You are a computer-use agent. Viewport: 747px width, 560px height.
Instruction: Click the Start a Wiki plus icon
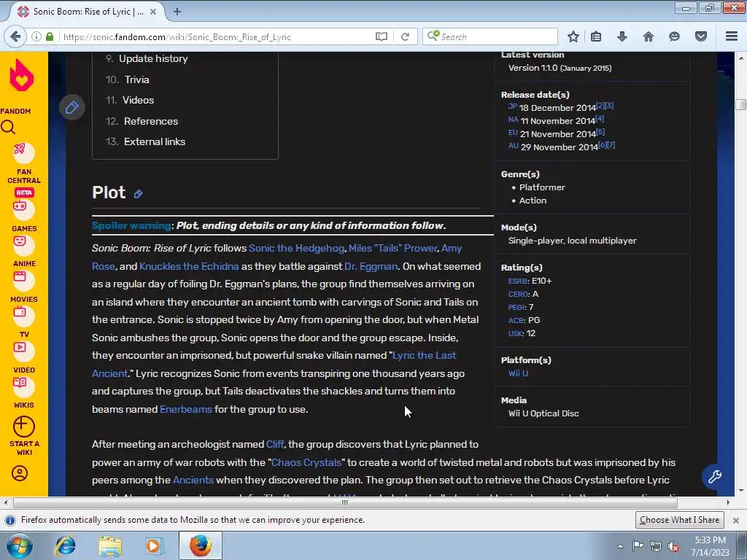click(x=23, y=427)
